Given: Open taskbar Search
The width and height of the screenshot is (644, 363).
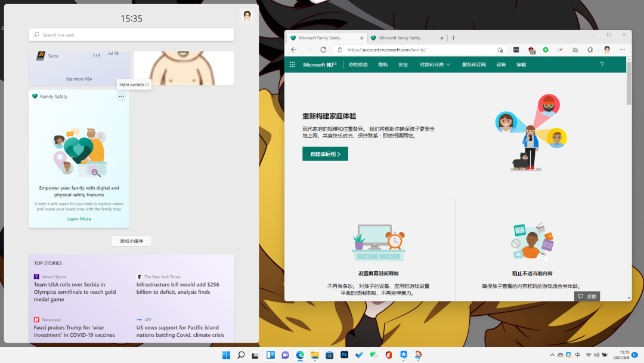Looking at the screenshot, I should pos(241,355).
